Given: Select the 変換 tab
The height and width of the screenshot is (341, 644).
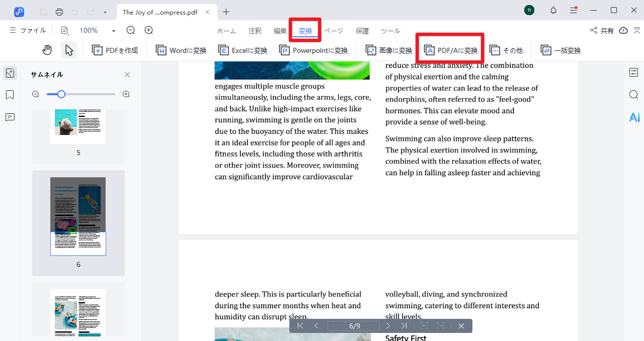Looking at the screenshot, I should click(x=305, y=31).
